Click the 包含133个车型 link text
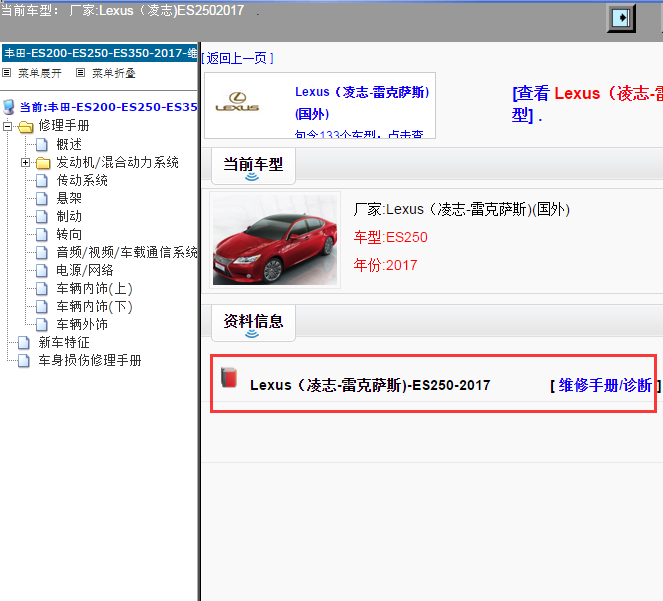 click(359, 134)
